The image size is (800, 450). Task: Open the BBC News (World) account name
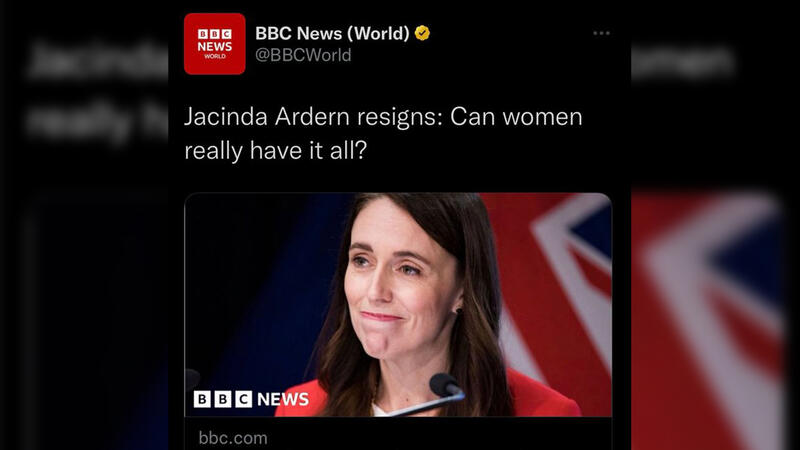pos(332,33)
